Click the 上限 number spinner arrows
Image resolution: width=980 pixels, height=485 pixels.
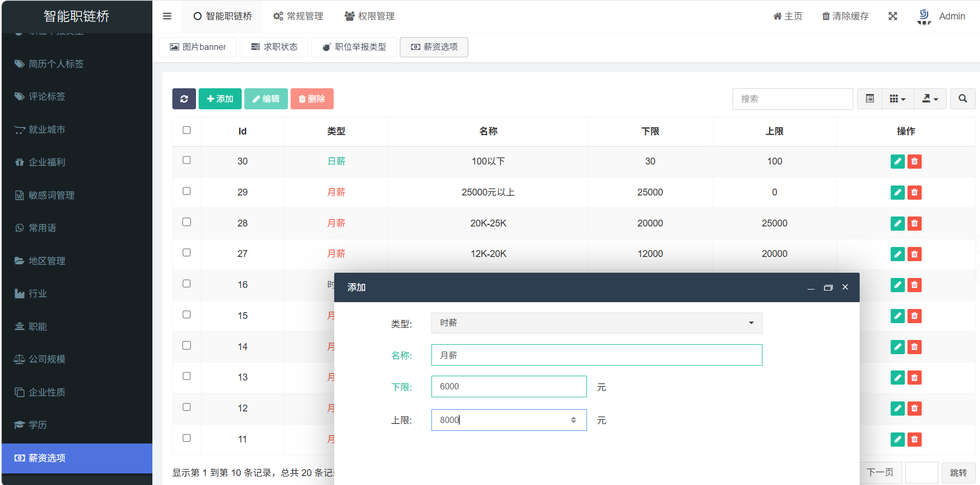pyautogui.click(x=573, y=420)
